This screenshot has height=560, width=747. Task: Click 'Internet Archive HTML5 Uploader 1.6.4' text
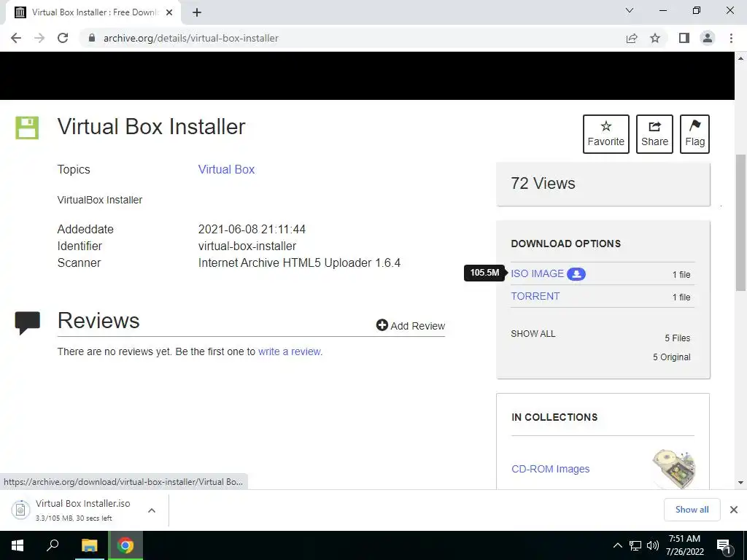click(x=299, y=262)
